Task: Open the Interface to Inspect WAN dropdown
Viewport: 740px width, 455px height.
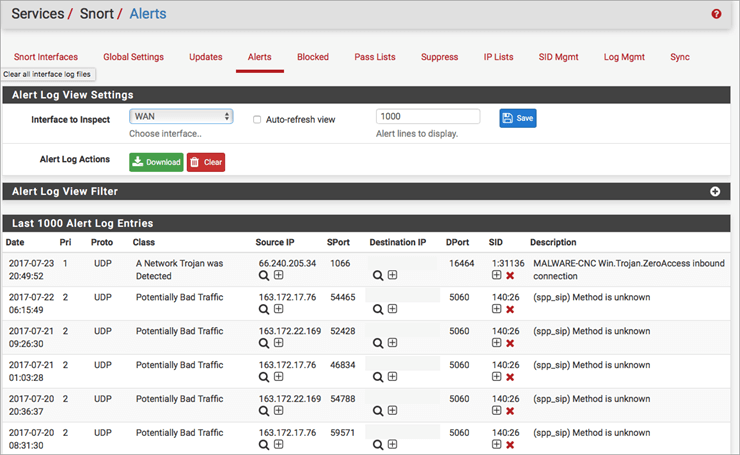Action: pos(181,117)
